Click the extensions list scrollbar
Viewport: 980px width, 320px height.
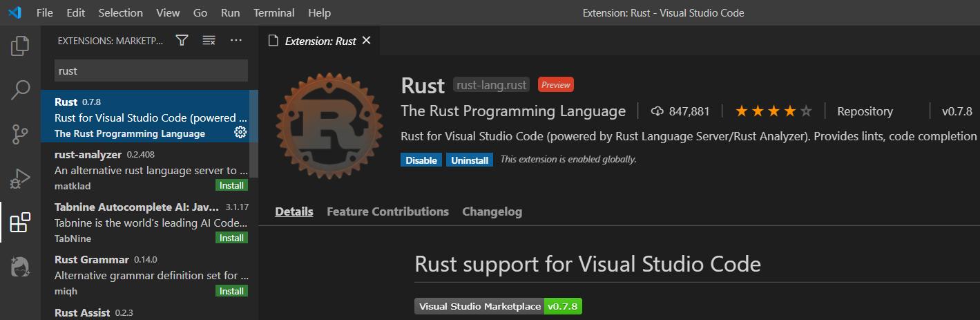(x=253, y=133)
